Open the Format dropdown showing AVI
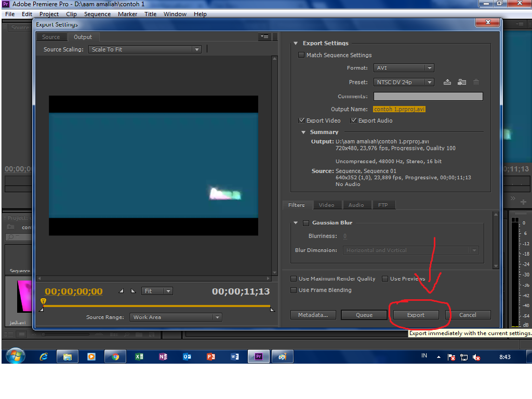Viewport: 532px width, 399px height. click(403, 68)
